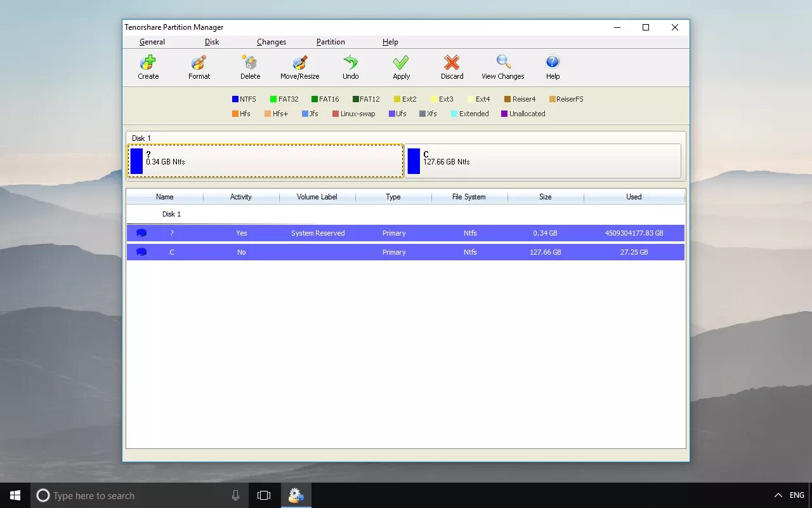This screenshot has height=508, width=812.
Task: Click the 0.34 GB size cell
Action: [546, 233]
